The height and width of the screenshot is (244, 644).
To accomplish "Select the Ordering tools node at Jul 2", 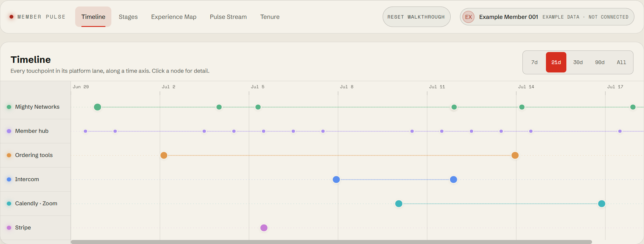I will click(164, 155).
